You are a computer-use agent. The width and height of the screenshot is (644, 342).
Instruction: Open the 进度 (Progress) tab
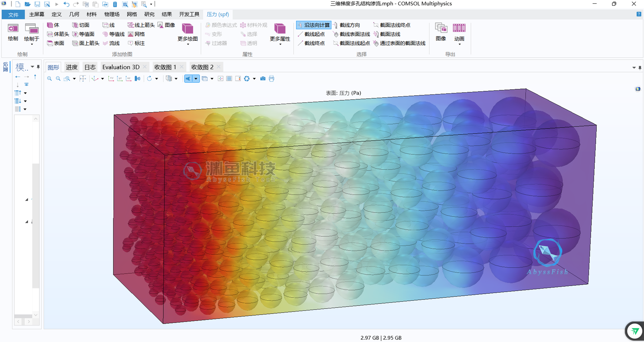pyautogui.click(x=71, y=67)
